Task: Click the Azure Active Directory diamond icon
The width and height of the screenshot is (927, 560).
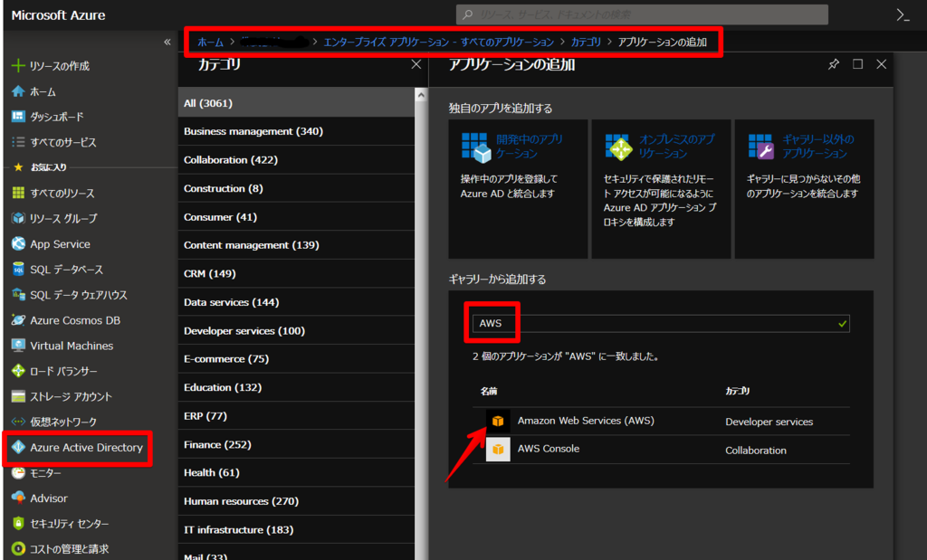Action: pos(18,447)
